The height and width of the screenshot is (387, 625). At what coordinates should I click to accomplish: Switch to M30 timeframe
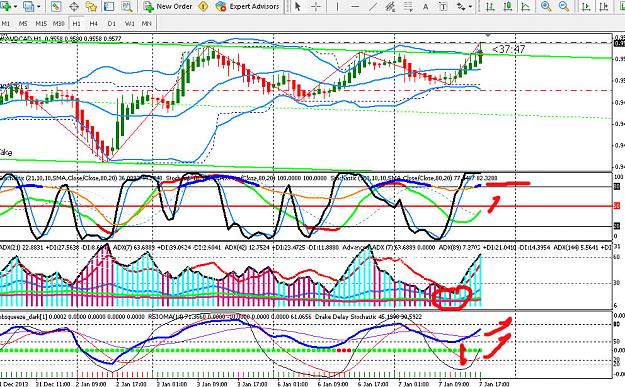tap(59, 24)
